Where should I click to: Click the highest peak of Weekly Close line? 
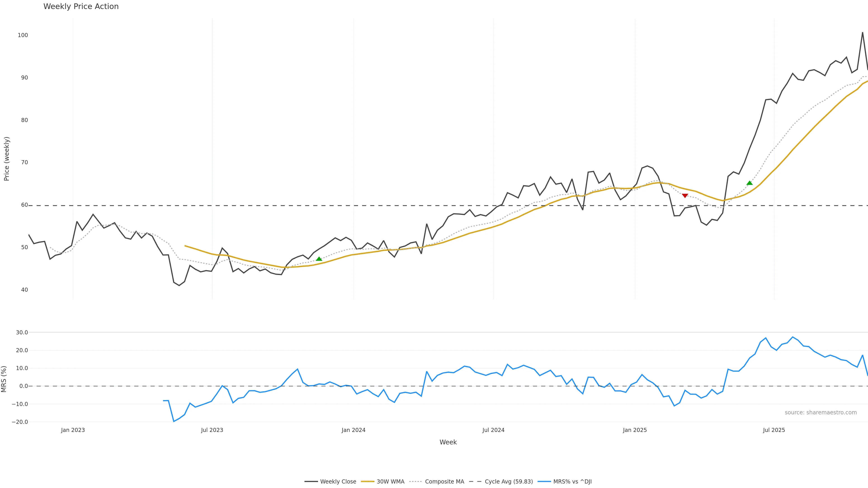[x=863, y=33]
